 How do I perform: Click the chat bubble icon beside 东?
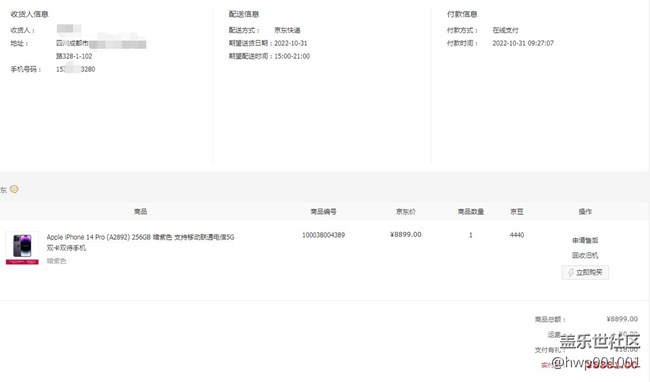14,189
